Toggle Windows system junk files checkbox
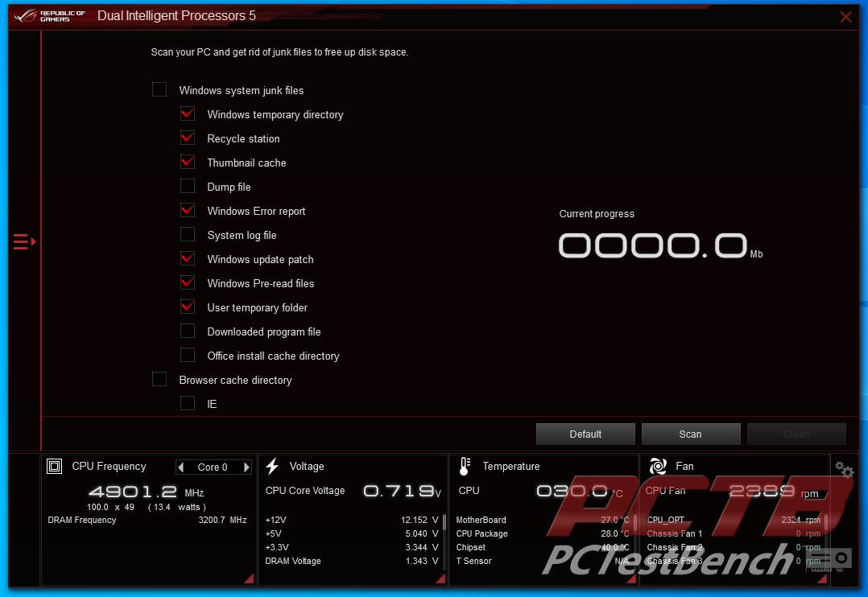 159,89
